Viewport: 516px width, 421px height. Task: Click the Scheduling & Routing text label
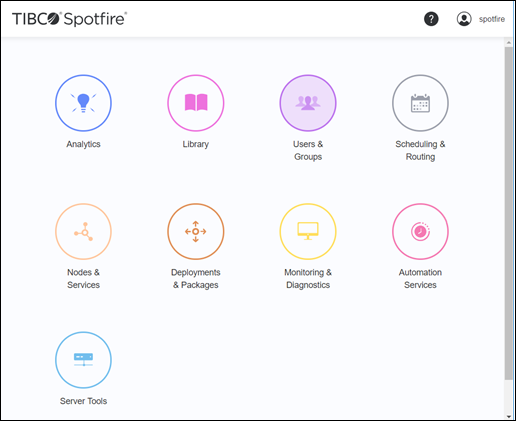tap(420, 150)
